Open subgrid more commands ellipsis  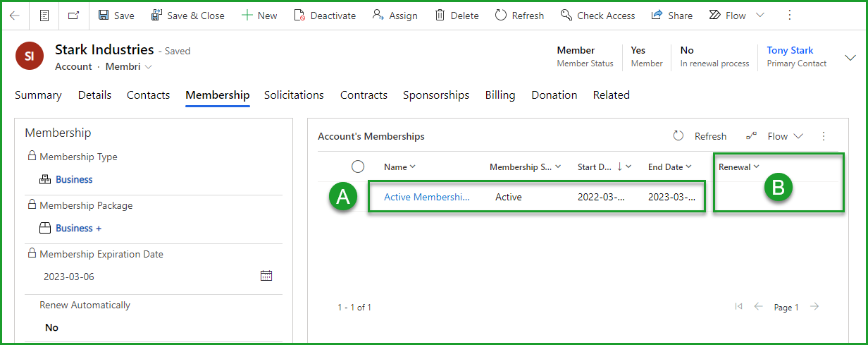pos(824,136)
